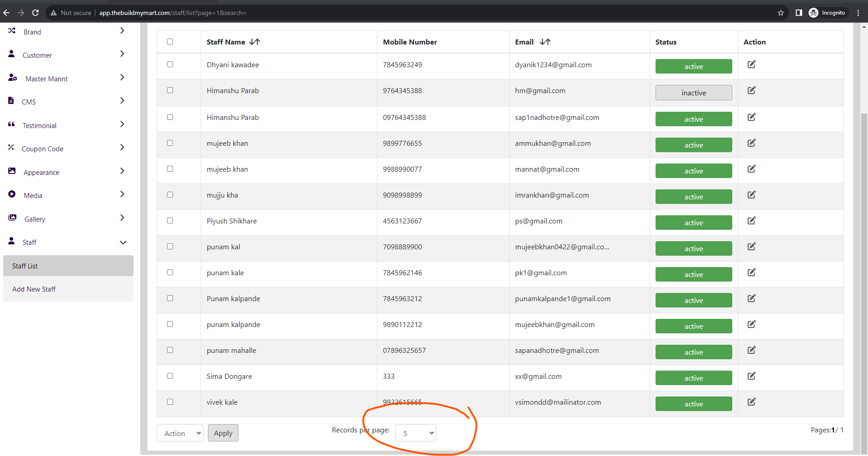Click the Appearance image icon
868x456 pixels.
(12, 171)
